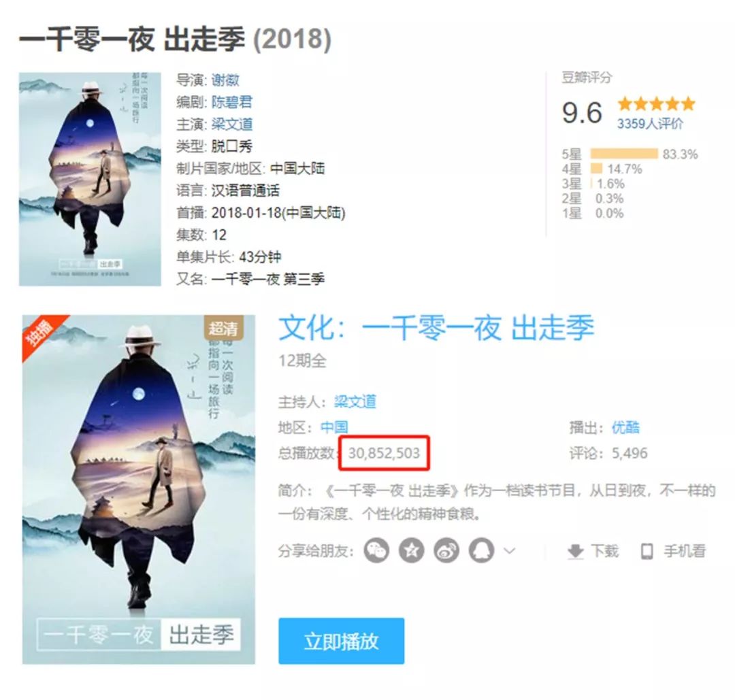Image resolution: width=735 pixels, height=700 pixels.
Task: Click the small Douban poster thumbnail
Action: click(90, 179)
